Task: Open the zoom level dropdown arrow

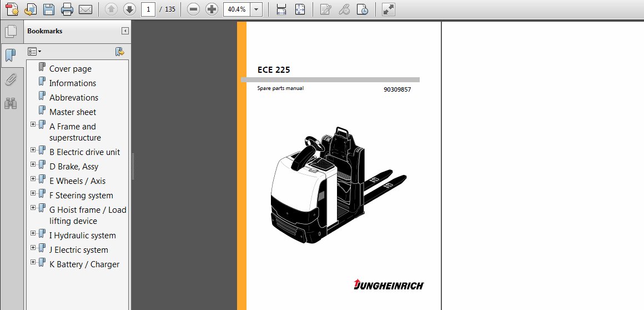Action: [256, 9]
